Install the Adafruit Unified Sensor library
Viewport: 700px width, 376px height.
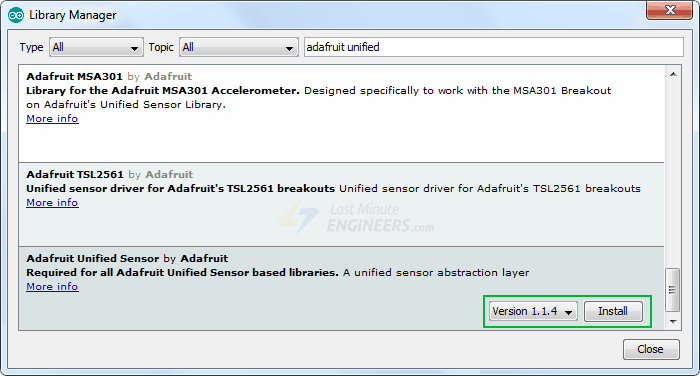tap(613, 311)
